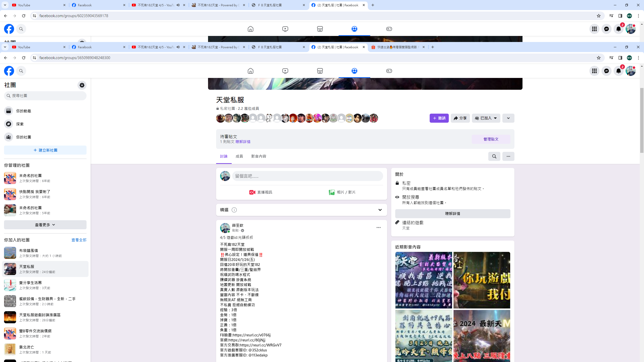Open group more options ellipsis next to search
The height and width of the screenshot is (362, 644).
pyautogui.click(x=508, y=156)
